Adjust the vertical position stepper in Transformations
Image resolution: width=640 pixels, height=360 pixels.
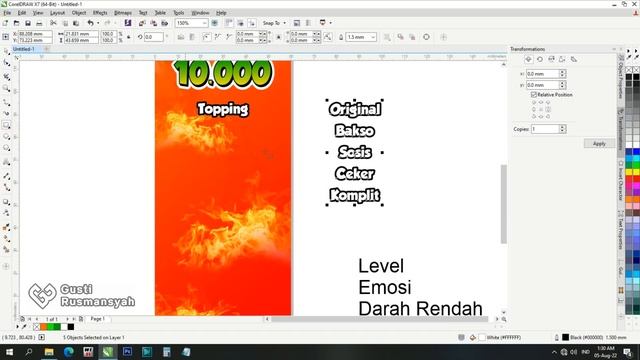coord(562,85)
